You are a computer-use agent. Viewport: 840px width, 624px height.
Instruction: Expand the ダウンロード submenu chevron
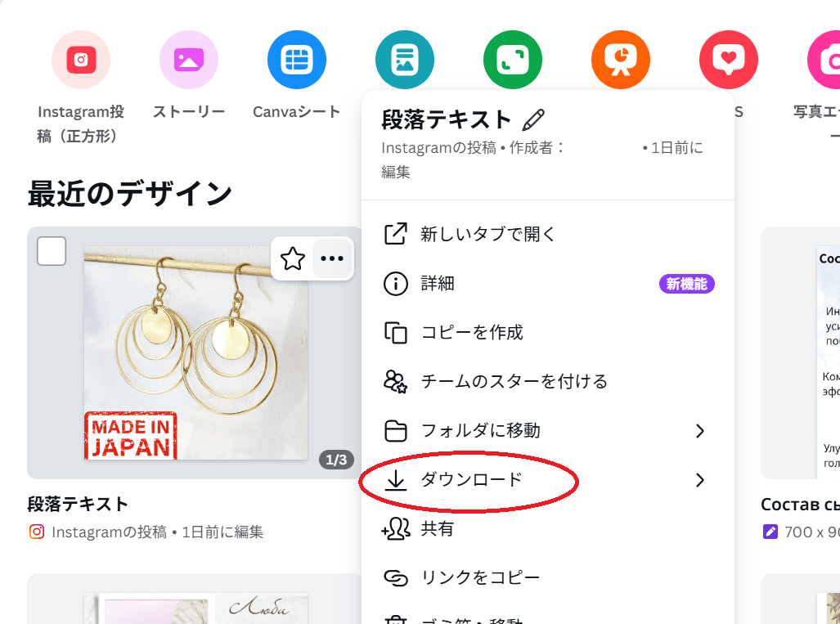[699, 480]
